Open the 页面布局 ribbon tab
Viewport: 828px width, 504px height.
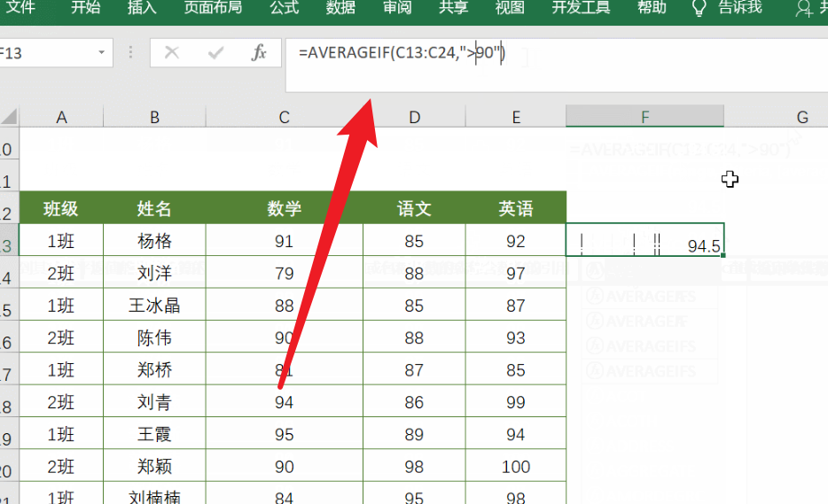[213, 7]
